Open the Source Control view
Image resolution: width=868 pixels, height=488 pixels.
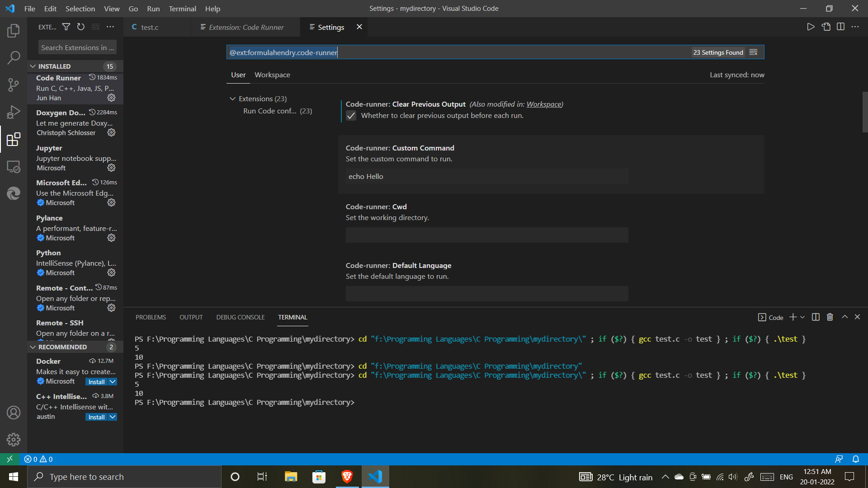coord(14,84)
